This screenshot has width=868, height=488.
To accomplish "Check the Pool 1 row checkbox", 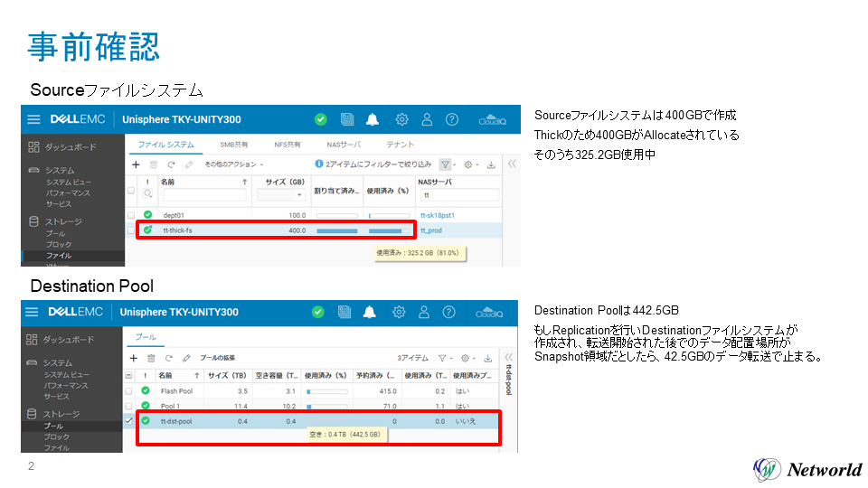I will pyautogui.click(x=129, y=406).
